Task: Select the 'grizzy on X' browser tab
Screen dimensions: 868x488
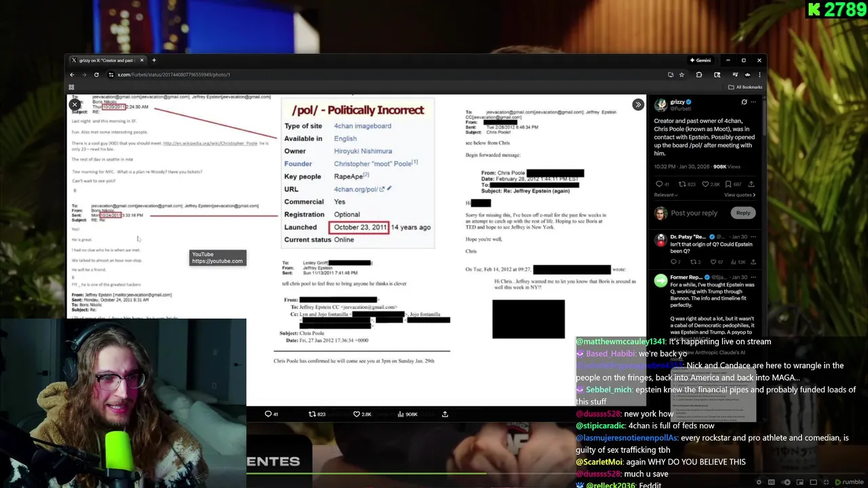Action: [107, 60]
